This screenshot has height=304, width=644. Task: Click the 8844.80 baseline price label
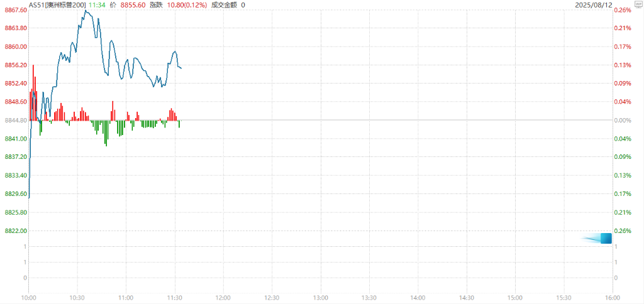[14, 120]
